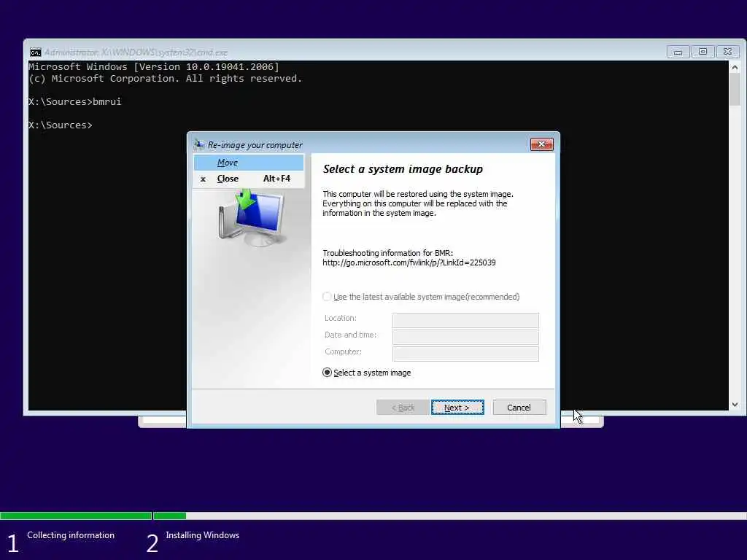Click the Date and time field
The width and height of the screenshot is (747, 560).
coord(465,337)
